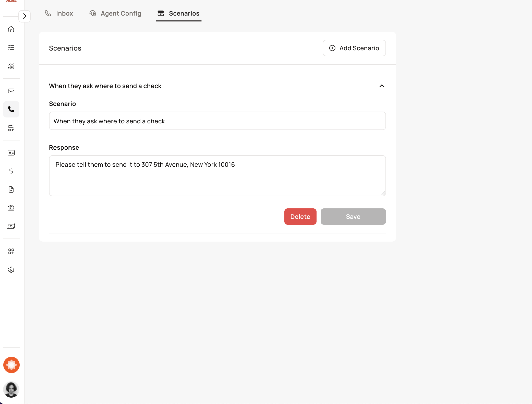Open the document checkmark sidebar icon
This screenshot has width=532, height=404.
[11, 189]
